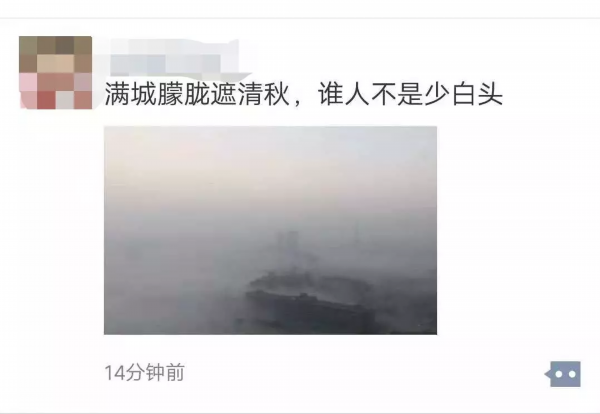Click the pointed left edge of comment bubble
600x414 pixels.
(x=547, y=374)
